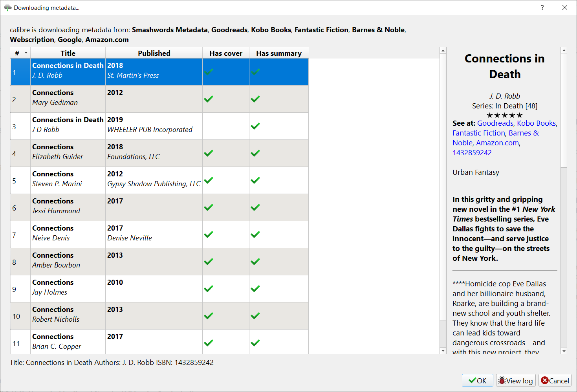577x392 pixels.
Task: Cancel the metadata download dialog
Action: coord(555,381)
